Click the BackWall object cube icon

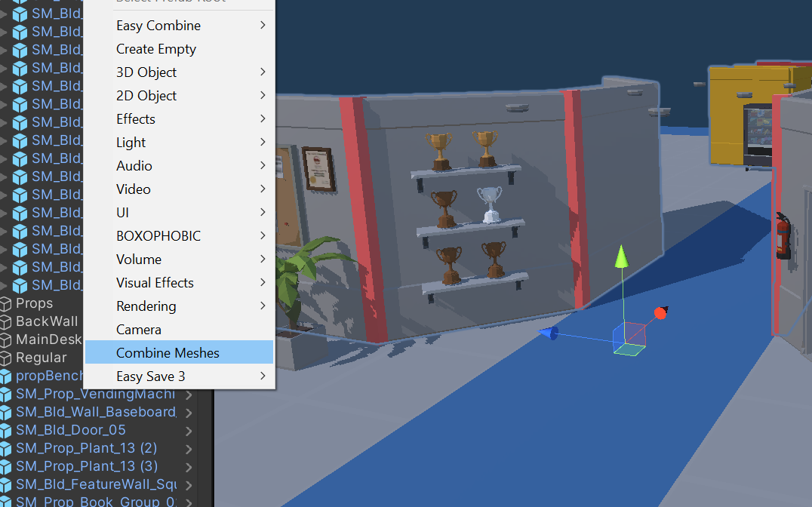pos(6,321)
